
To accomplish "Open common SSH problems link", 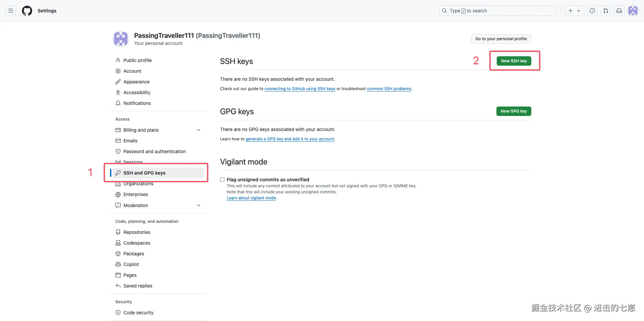I will 389,89.
